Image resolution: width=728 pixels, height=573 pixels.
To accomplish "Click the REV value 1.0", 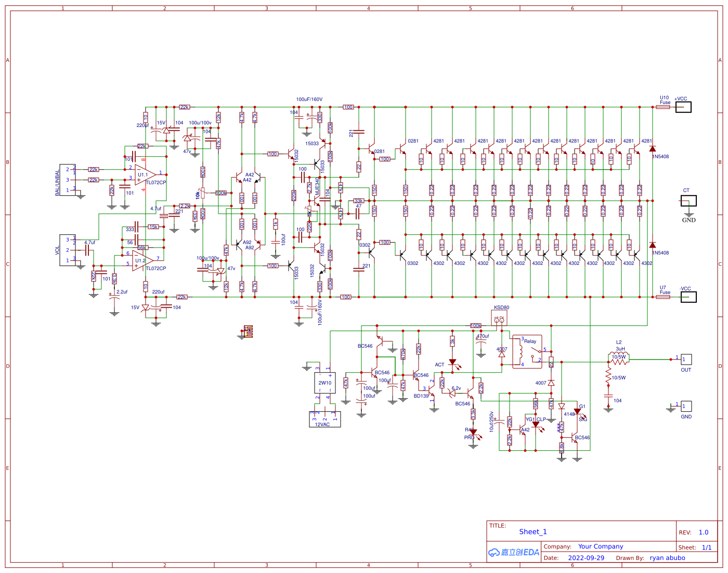I will (704, 532).
